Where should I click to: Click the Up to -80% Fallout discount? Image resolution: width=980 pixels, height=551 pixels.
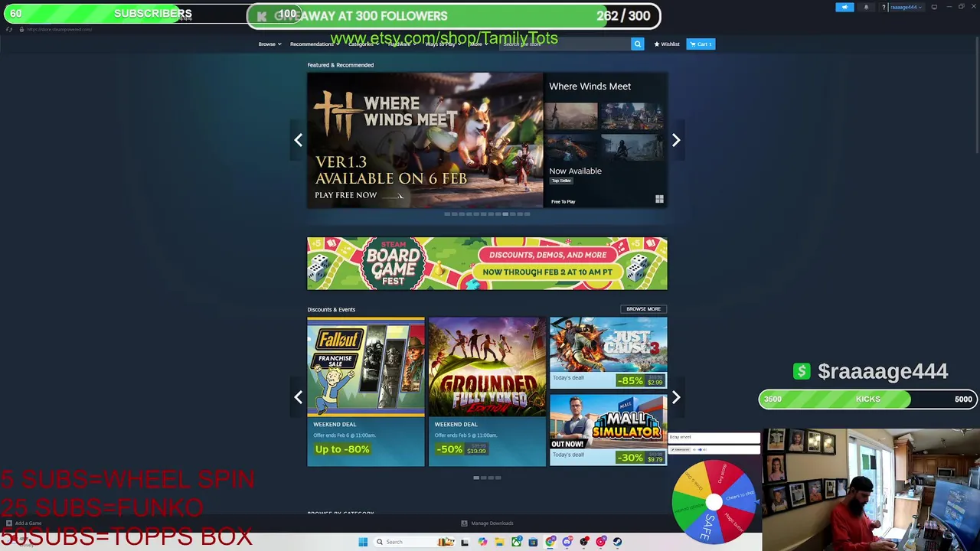tap(341, 449)
